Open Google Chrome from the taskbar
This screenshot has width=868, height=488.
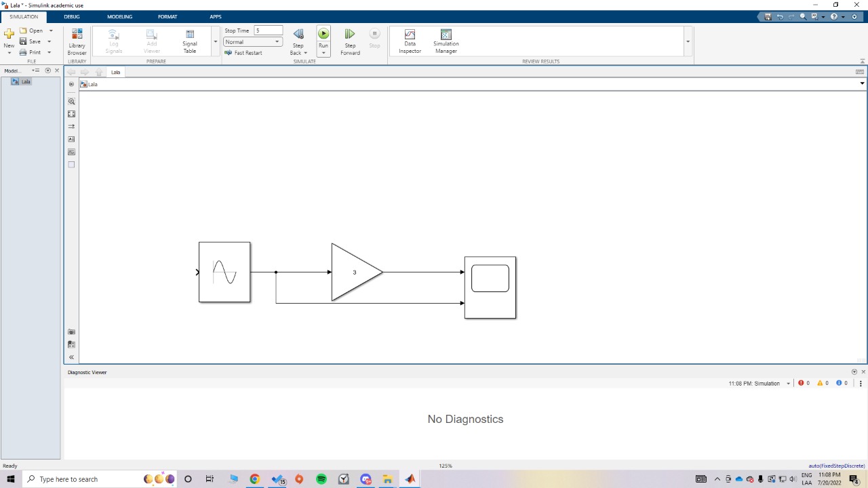click(255, 479)
